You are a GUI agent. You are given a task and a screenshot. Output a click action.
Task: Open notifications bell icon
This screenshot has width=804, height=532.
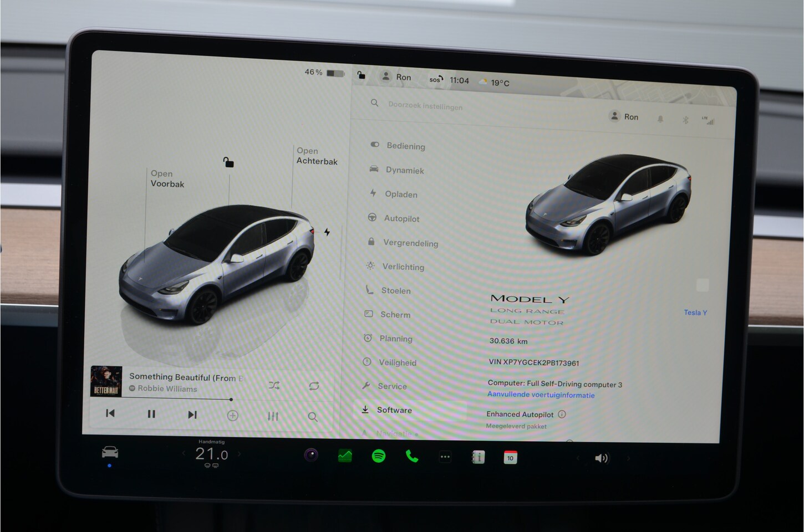click(x=660, y=119)
